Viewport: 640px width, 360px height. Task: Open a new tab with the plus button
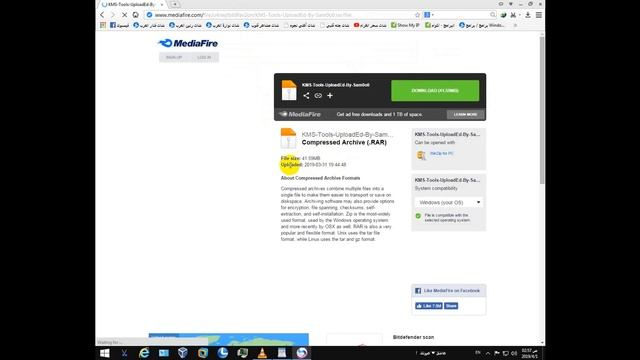tap(175, 4)
